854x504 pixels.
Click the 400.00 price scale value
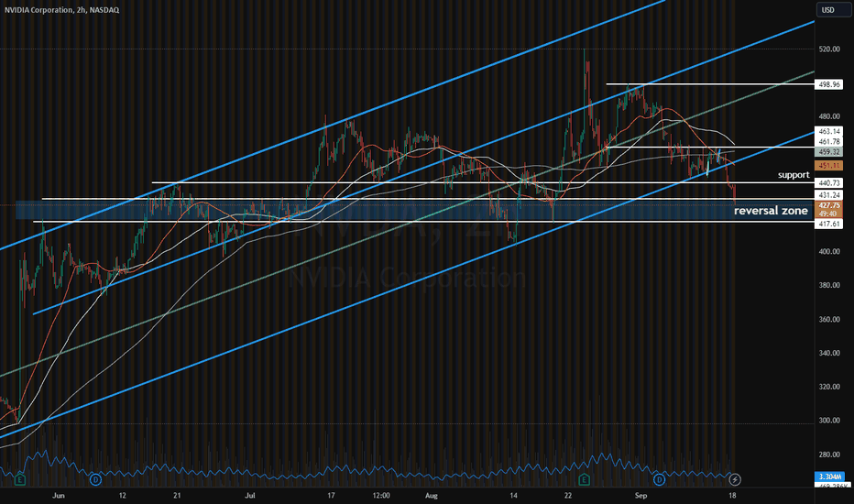point(829,252)
